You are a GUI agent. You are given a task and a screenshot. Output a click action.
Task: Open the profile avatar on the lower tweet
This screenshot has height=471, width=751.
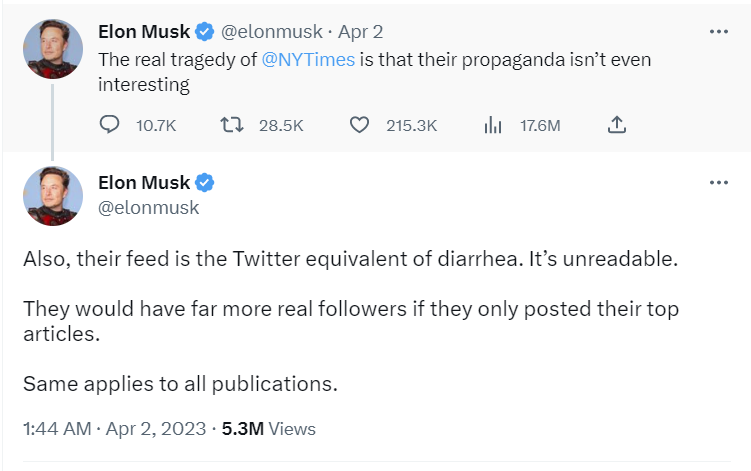coord(53,196)
